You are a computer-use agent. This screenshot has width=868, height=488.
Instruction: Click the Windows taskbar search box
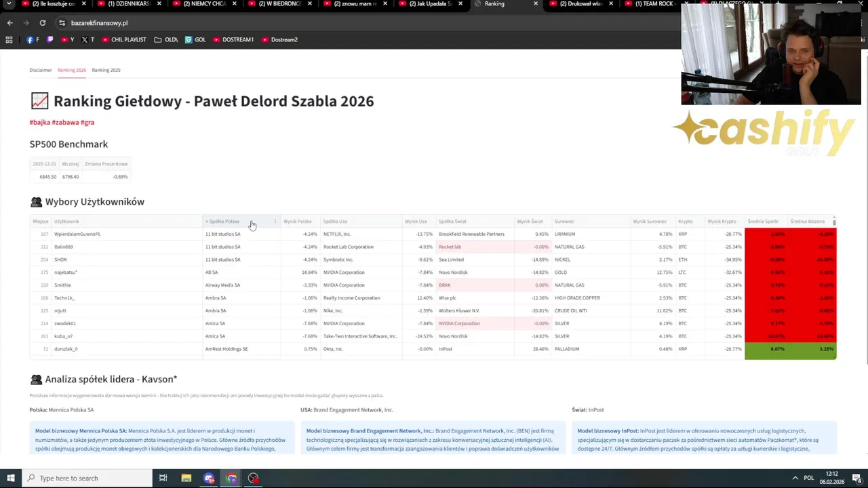[86, 479]
